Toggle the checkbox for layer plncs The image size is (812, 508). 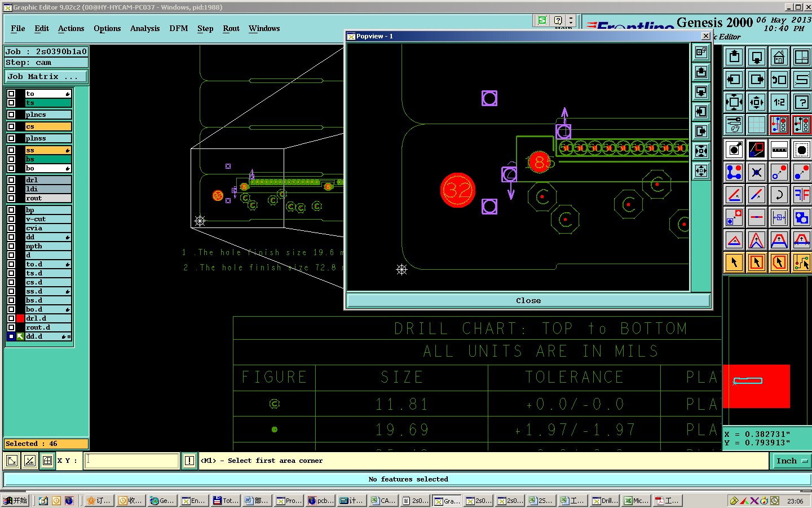[x=11, y=115]
